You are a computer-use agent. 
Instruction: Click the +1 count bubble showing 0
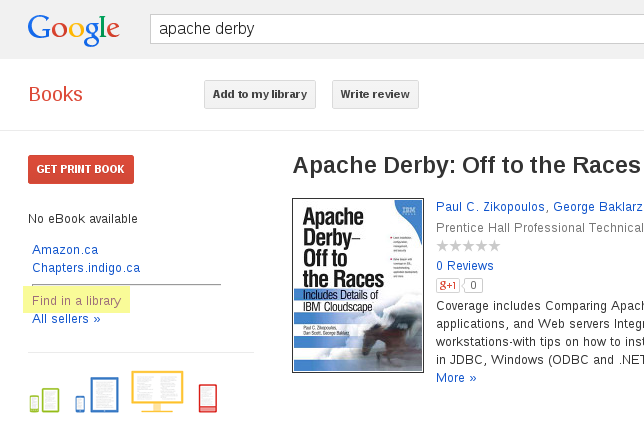tap(473, 285)
